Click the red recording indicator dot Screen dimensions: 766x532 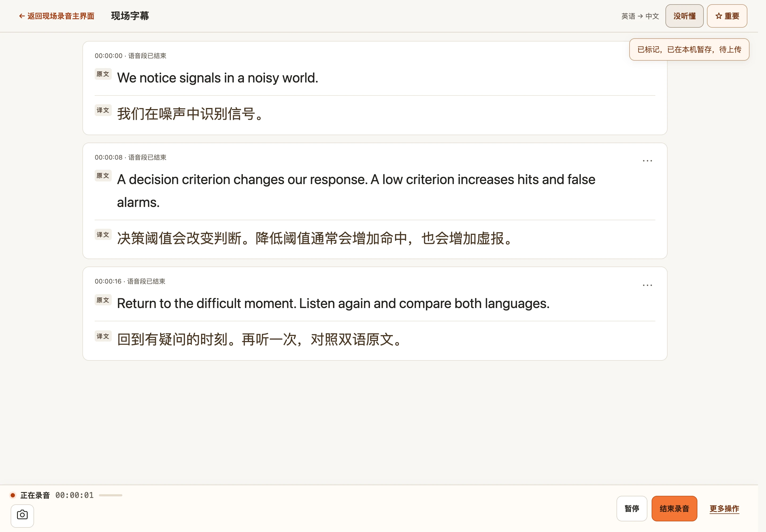click(x=13, y=495)
